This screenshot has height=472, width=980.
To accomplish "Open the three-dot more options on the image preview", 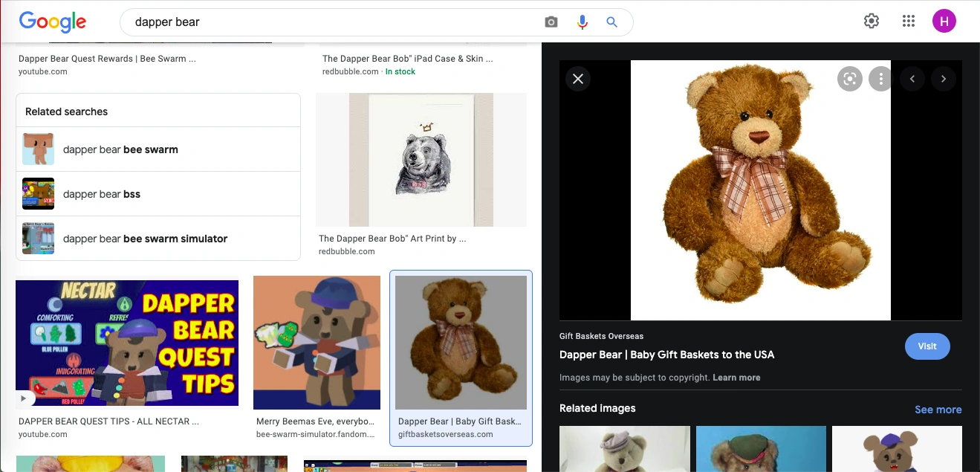I will [880, 79].
